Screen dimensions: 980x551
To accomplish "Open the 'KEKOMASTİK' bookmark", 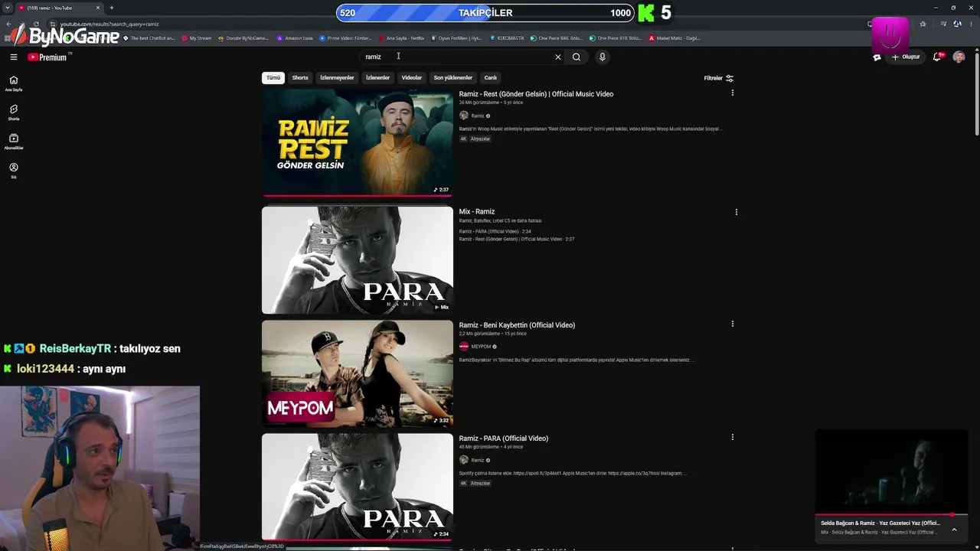I will (507, 38).
